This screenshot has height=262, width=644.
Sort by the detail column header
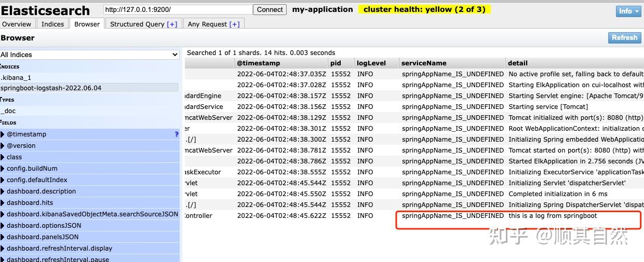point(575,63)
